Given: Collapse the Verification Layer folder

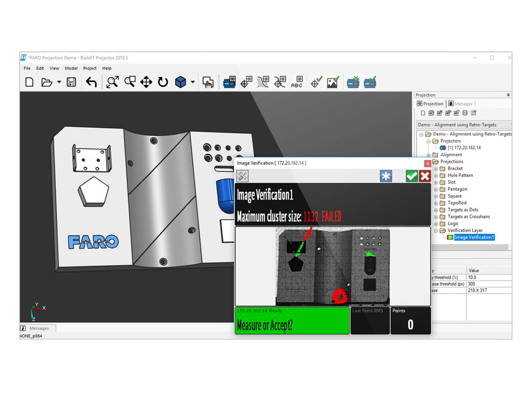Looking at the screenshot, I should point(436,231).
